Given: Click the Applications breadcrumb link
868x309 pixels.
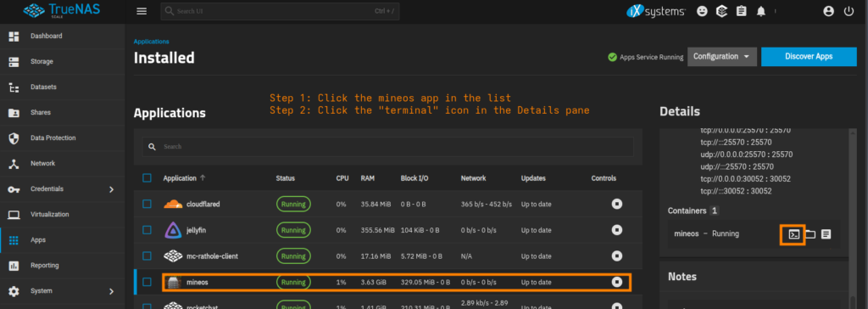Looking at the screenshot, I should pos(151,42).
